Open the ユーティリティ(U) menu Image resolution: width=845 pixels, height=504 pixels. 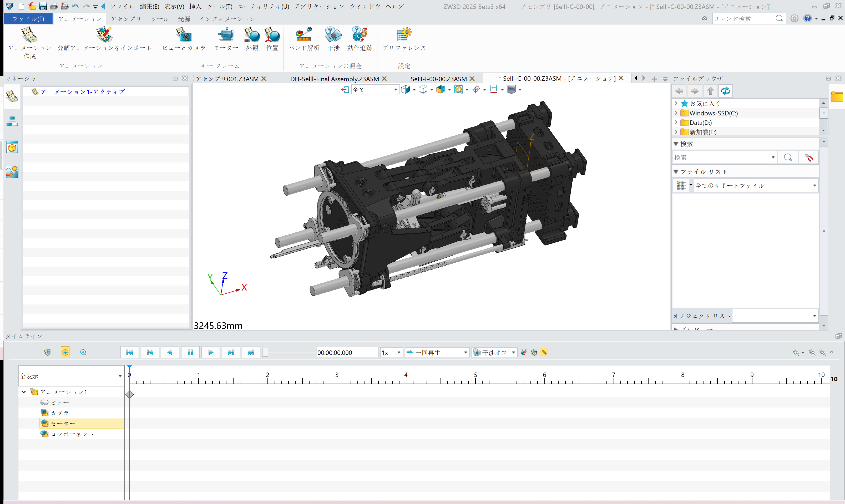tap(263, 7)
